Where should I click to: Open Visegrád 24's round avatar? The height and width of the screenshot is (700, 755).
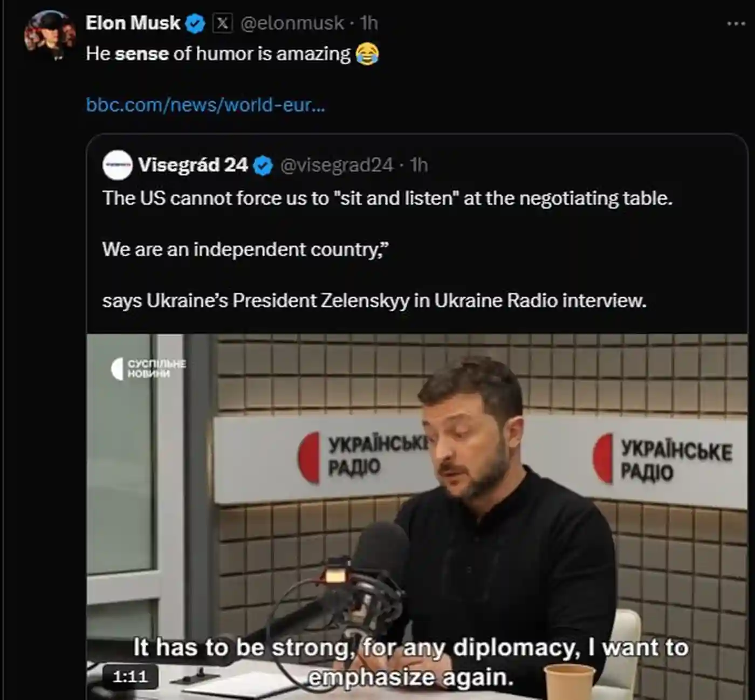tap(117, 165)
